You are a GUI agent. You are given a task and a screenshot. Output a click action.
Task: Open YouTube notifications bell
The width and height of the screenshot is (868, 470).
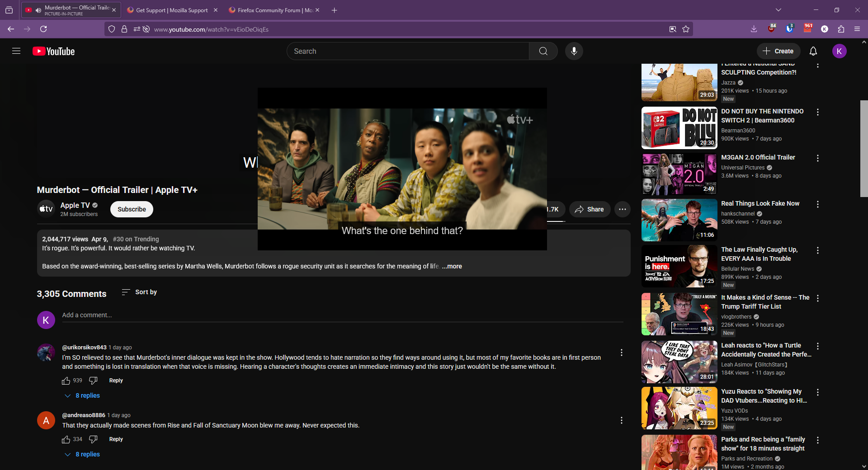click(813, 51)
